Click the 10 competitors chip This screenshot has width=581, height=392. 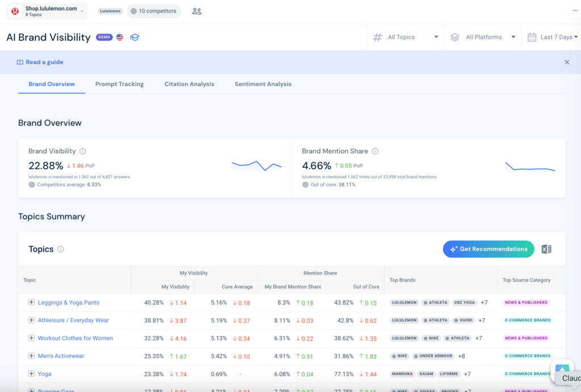tap(154, 11)
